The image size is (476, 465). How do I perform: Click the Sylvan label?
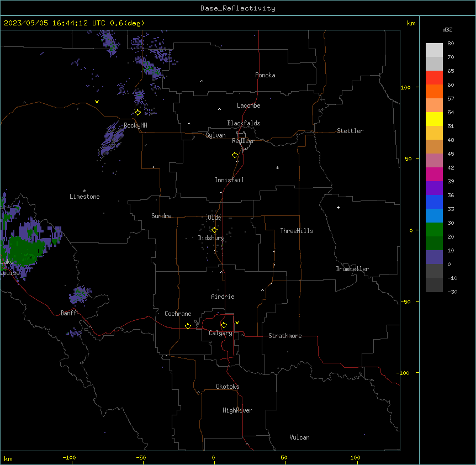pyautogui.click(x=215, y=135)
